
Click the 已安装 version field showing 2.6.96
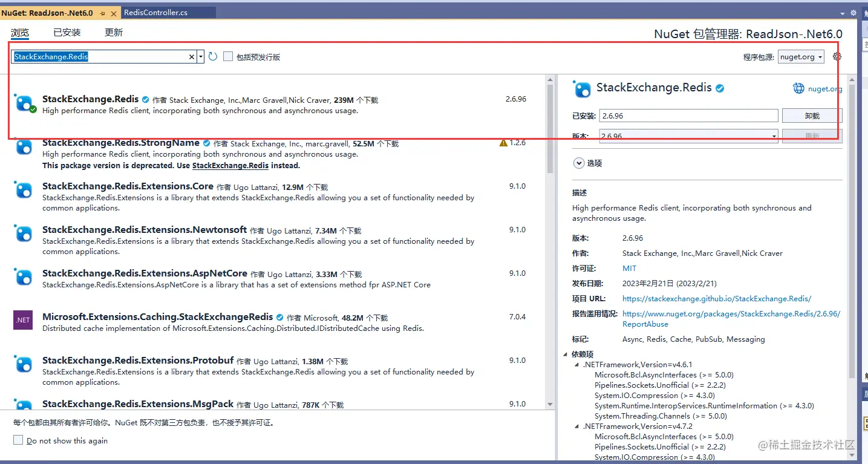(x=688, y=116)
